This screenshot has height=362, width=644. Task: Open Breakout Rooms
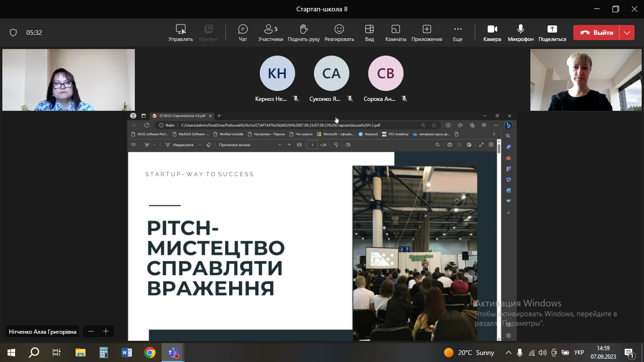point(396,33)
